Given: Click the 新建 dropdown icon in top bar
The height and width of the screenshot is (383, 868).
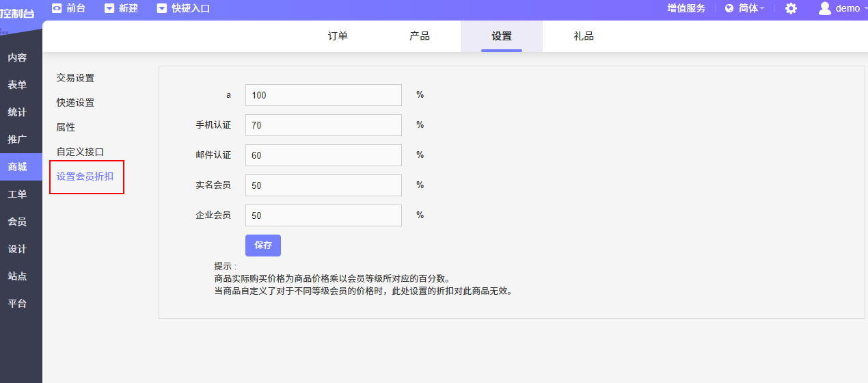Looking at the screenshot, I should coord(109,8).
